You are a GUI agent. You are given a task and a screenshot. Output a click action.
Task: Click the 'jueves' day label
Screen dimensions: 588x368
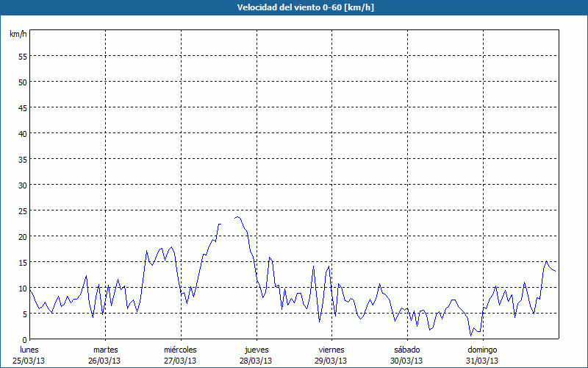coord(257,350)
